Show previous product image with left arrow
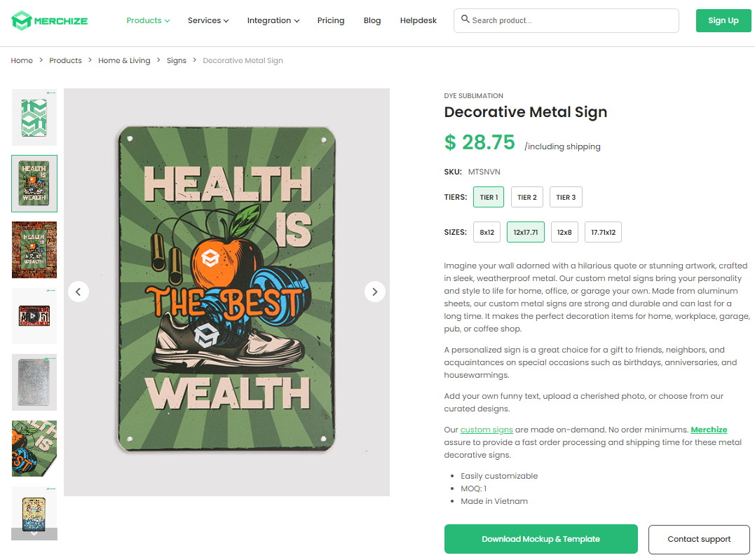 point(79,292)
